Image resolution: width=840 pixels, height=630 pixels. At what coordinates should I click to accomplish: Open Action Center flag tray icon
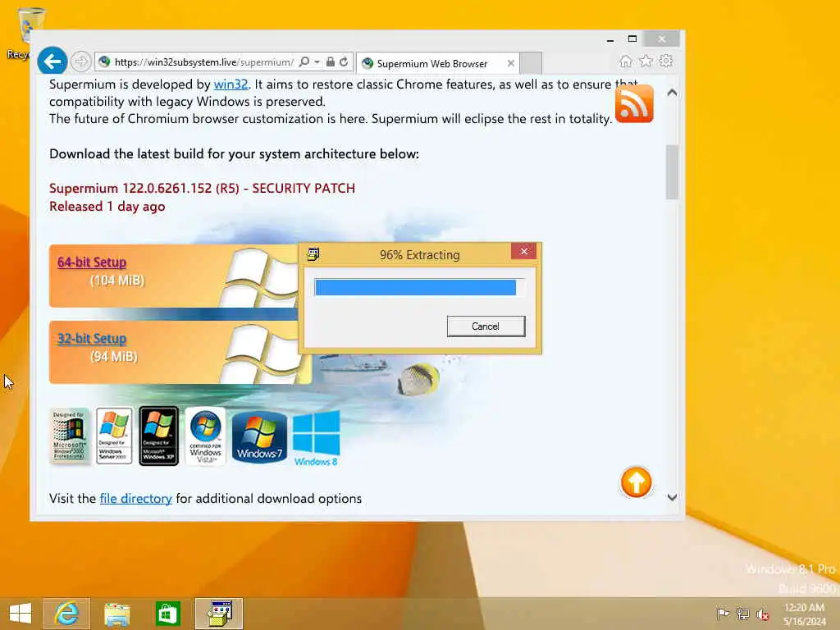click(723, 614)
